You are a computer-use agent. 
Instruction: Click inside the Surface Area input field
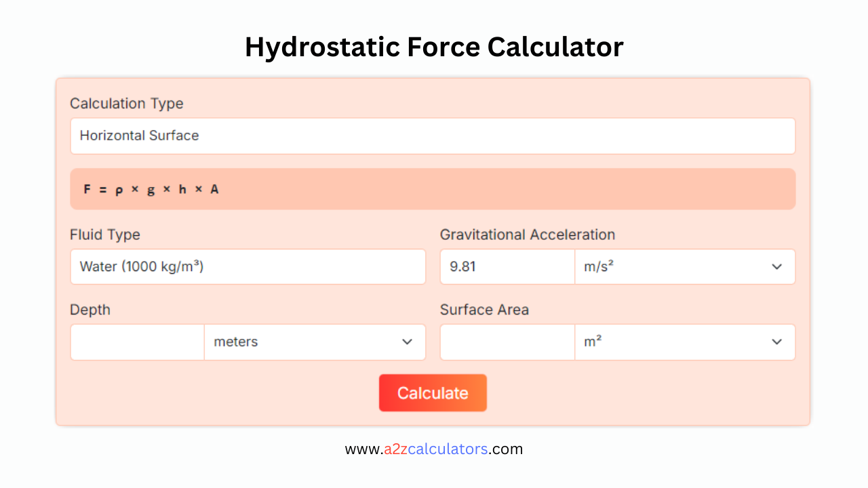[x=507, y=342]
